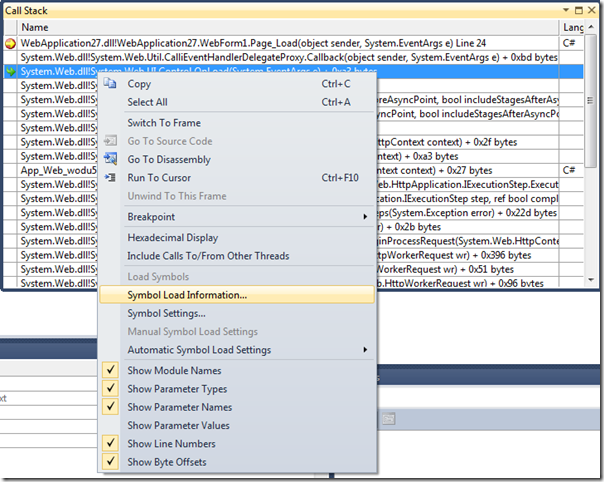Select the CalliEventHandlerDelegateProxy.Callback stack frame
Image resolution: width=604 pixels, height=482 pixels.
288,57
